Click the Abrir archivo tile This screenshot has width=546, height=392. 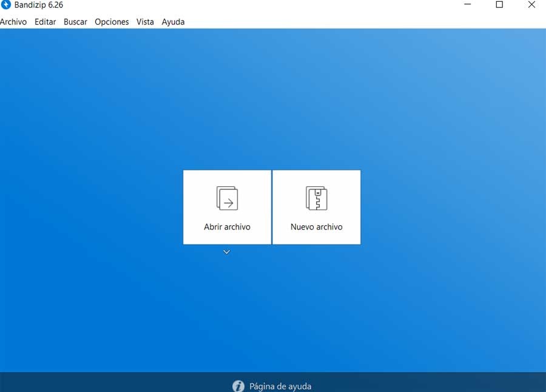tap(227, 207)
